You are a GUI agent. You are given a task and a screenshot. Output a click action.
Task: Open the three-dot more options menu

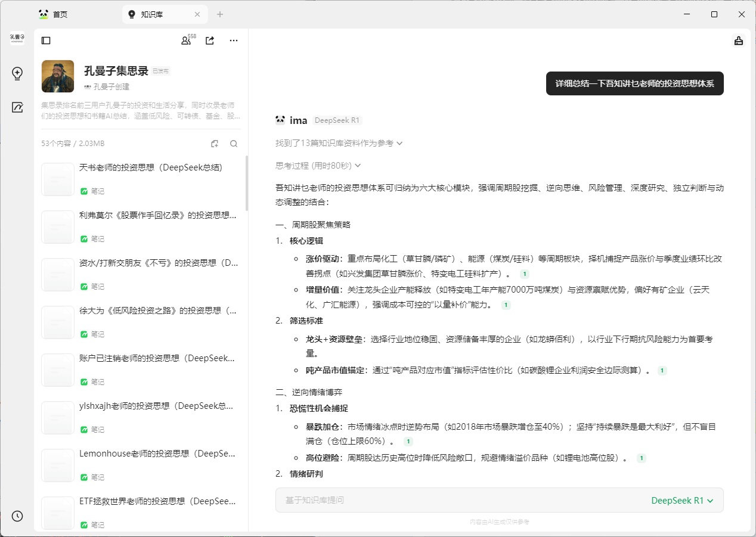[x=234, y=41]
